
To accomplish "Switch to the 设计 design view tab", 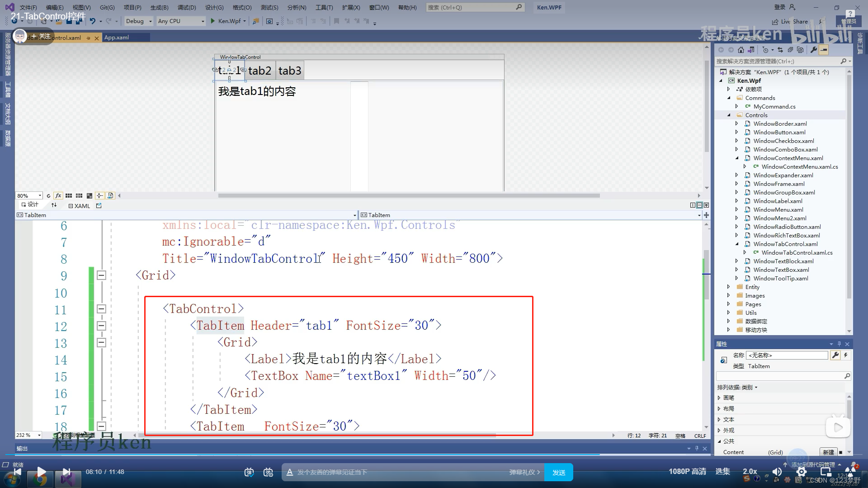I will click(30, 205).
